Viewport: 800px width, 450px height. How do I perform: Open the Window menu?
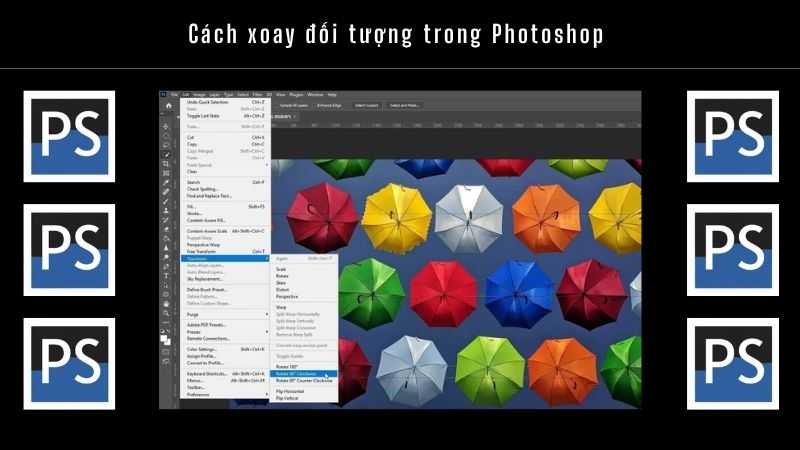(315, 95)
